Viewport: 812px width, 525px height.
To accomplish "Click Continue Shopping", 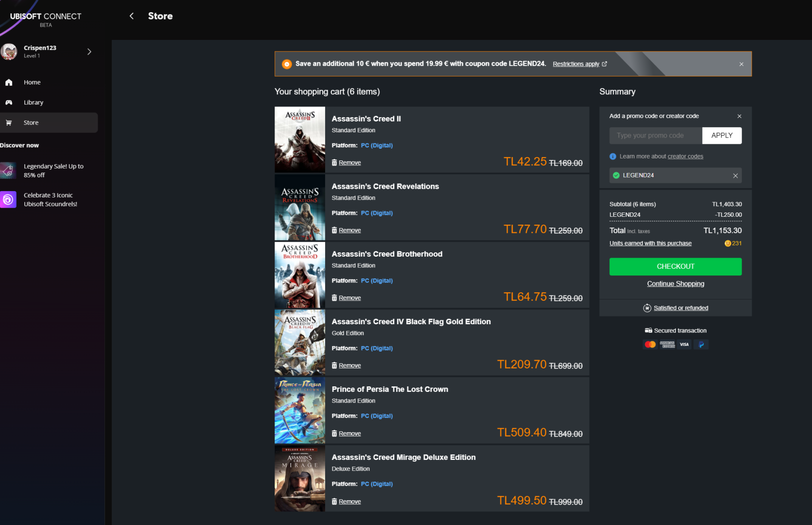I will [x=675, y=284].
